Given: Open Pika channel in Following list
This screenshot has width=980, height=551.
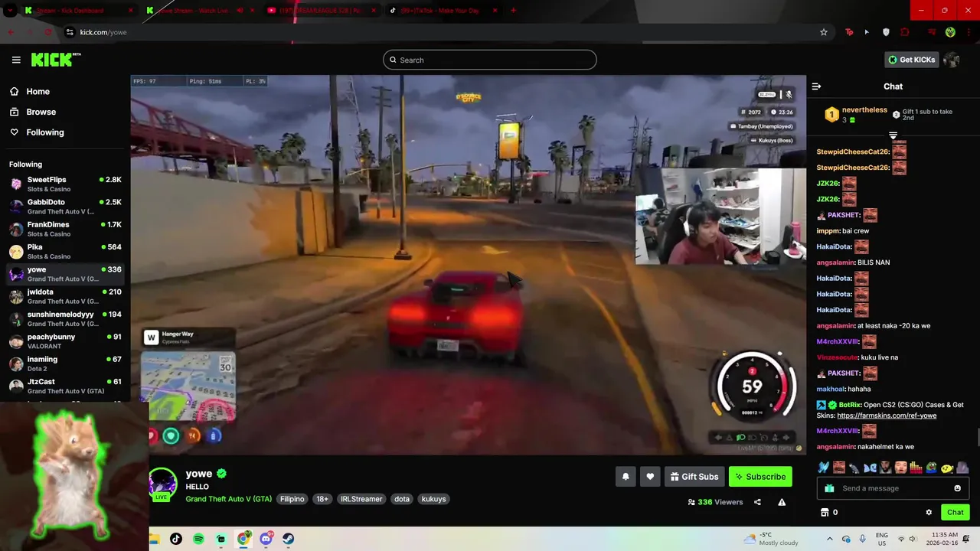Looking at the screenshot, I should pos(65,251).
